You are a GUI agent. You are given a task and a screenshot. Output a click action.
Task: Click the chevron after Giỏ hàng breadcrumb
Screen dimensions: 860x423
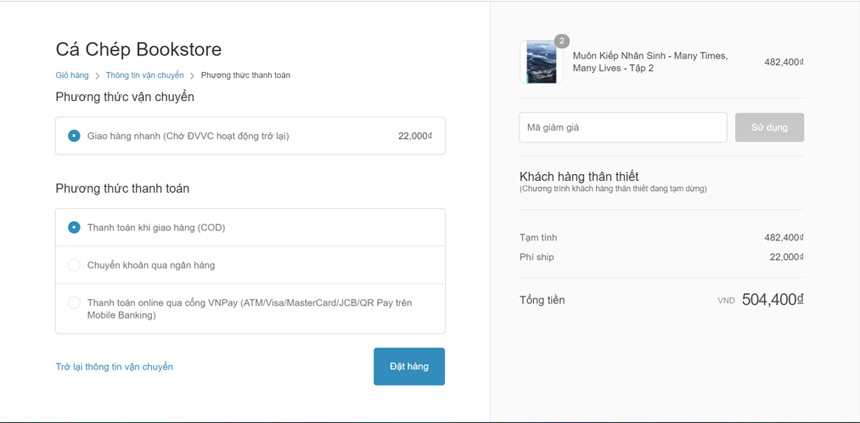tap(97, 75)
